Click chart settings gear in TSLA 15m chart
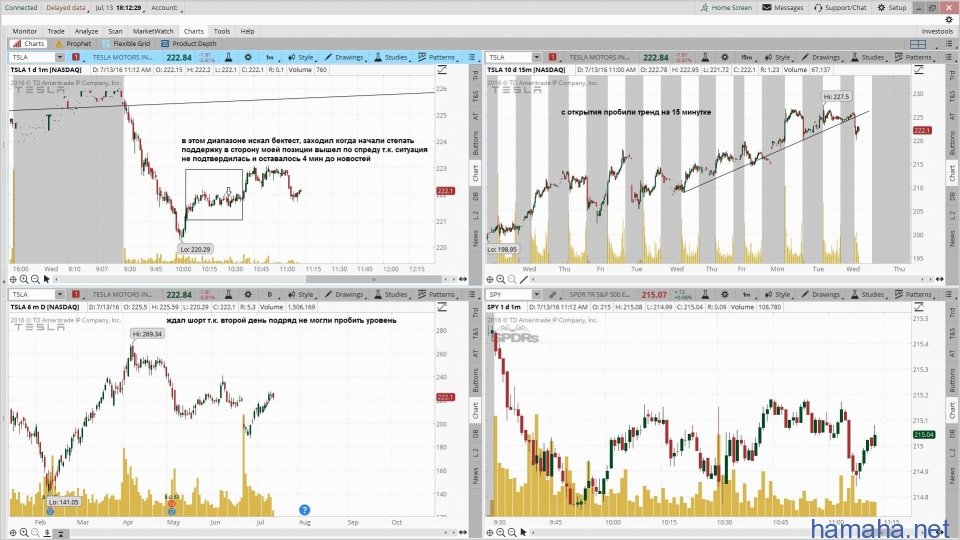Viewport: 960px width, 540px height. click(x=723, y=58)
